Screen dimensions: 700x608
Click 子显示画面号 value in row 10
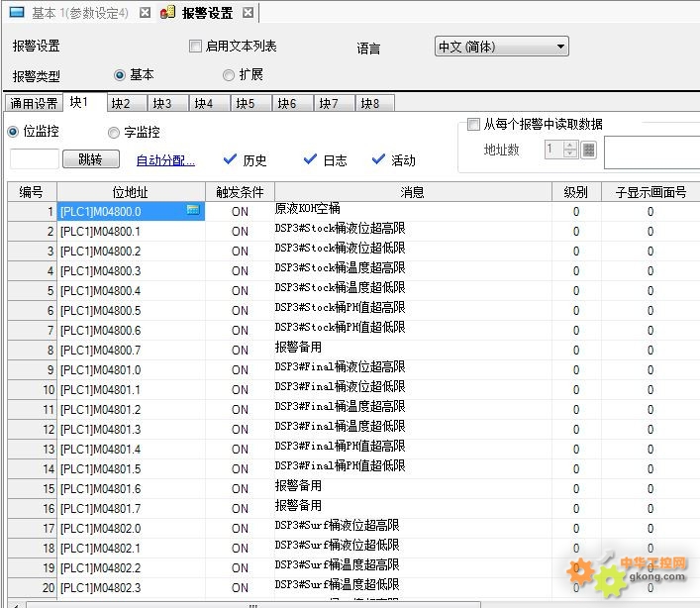[650, 390]
